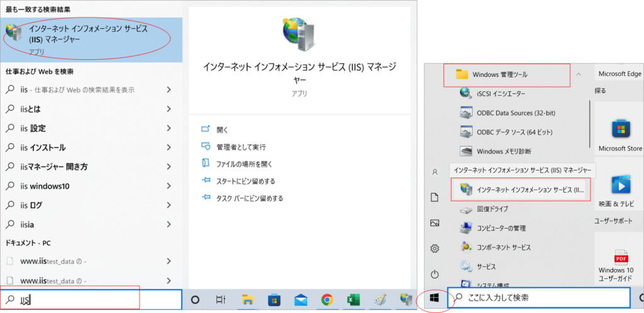Click the Documents icon in Start sidebar
Image resolution: width=644 pixels, height=313 pixels.
coord(435,197)
